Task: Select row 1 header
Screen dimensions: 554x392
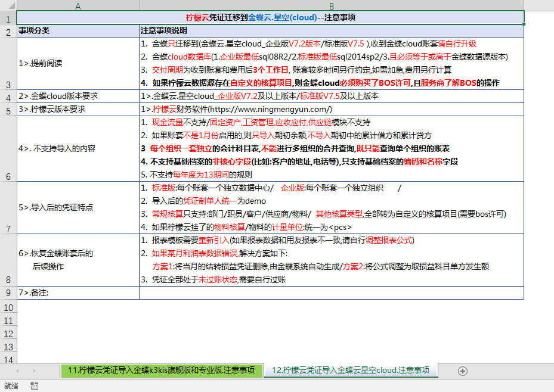Action: point(8,18)
